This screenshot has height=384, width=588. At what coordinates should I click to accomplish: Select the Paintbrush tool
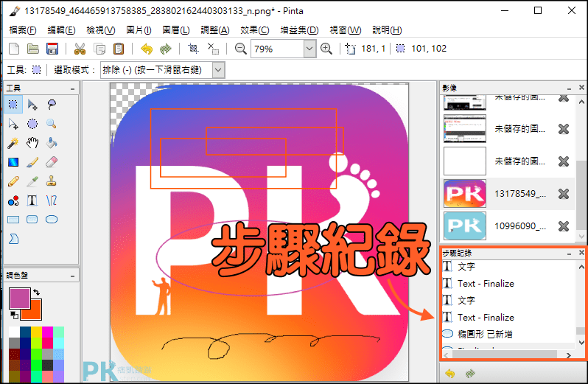[x=32, y=162]
